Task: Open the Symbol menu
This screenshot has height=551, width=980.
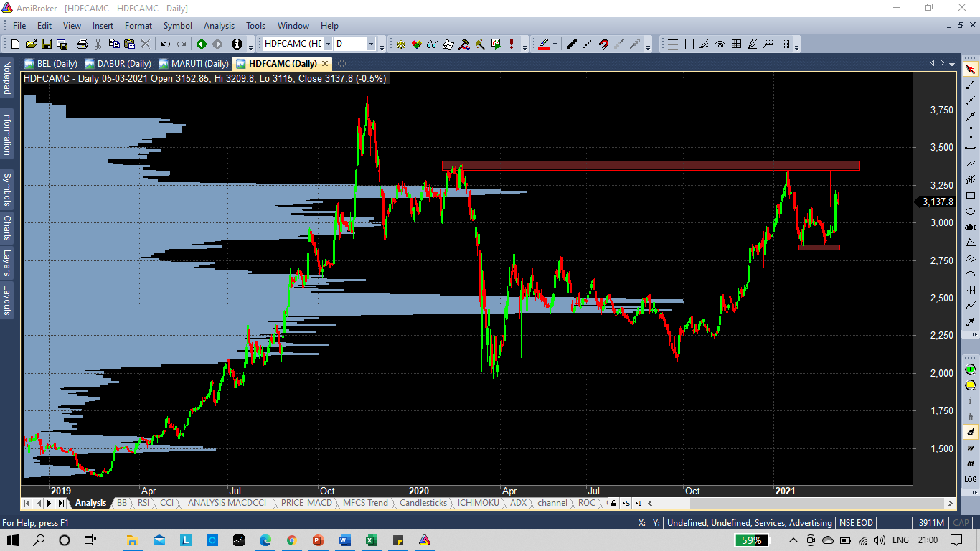Action: click(178, 25)
